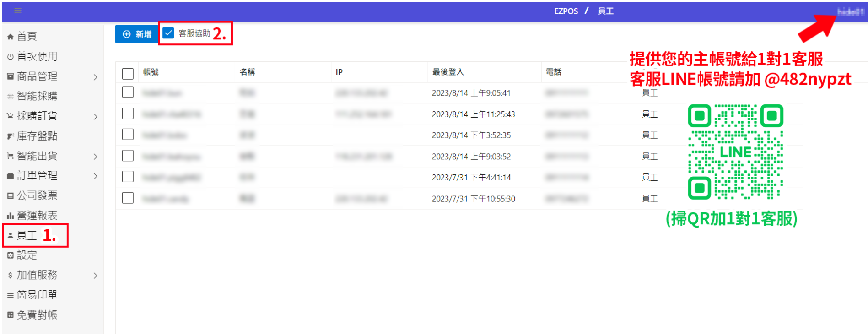Open 庫存盤點 in the sidebar
Screen dimensions: 868x336
point(37,136)
